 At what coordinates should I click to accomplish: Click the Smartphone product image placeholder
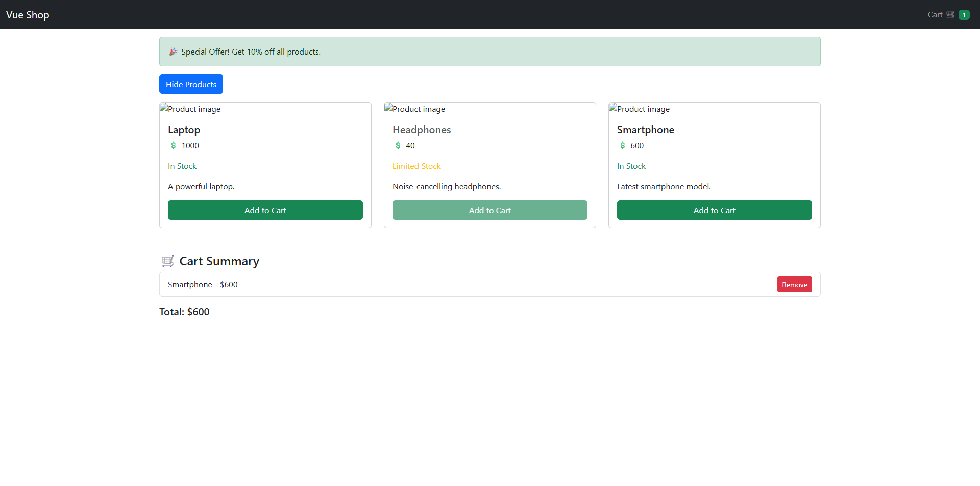coord(640,109)
